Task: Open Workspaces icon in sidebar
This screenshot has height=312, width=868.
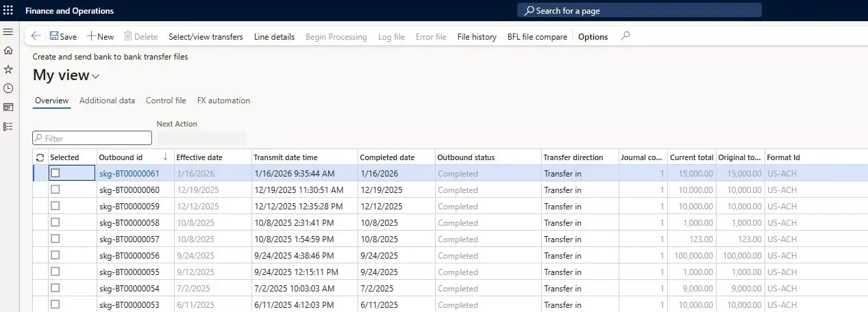Action: [x=8, y=107]
